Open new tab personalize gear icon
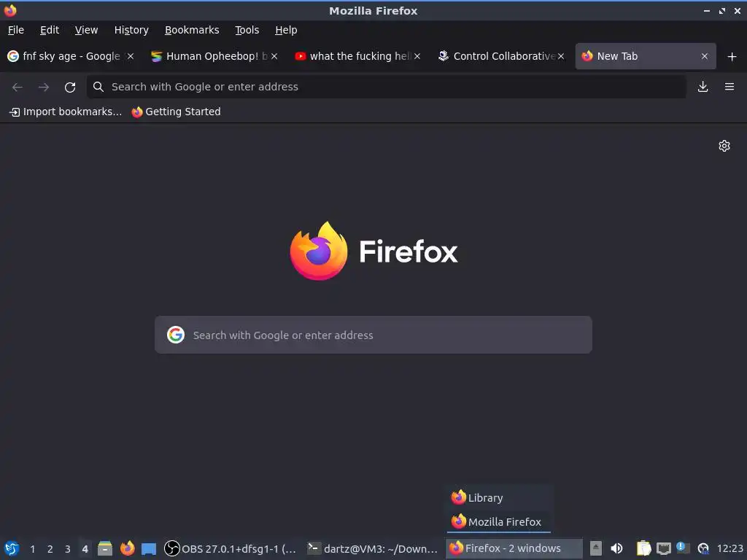747x560 pixels. (724, 146)
